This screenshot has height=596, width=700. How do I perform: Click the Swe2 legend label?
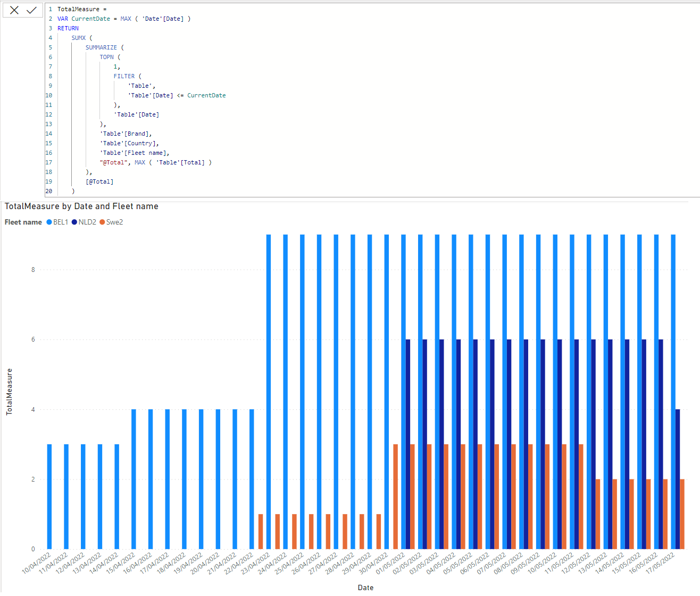click(114, 222)
